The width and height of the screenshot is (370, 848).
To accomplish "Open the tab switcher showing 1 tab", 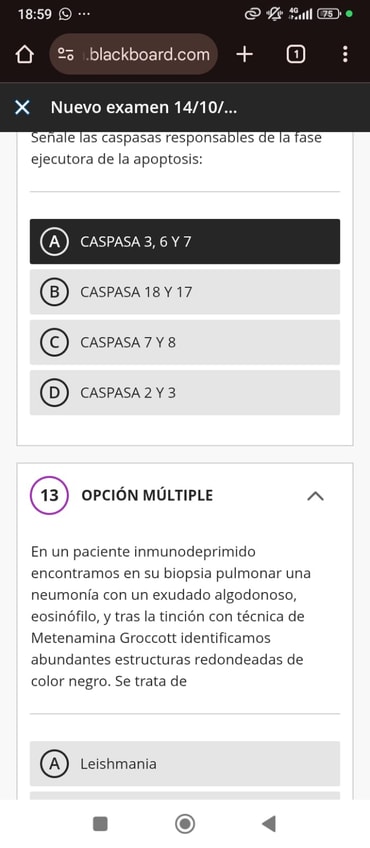I will [x=295, y=54].
